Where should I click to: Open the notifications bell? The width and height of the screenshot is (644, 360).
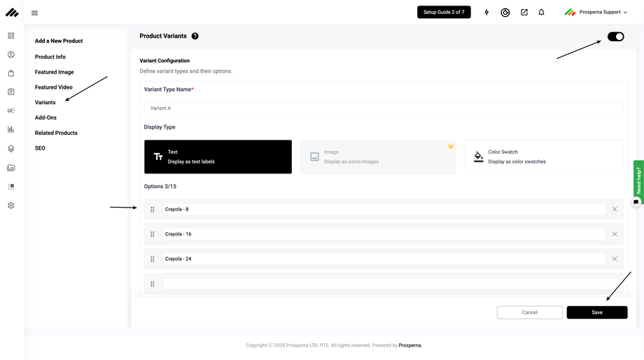coord(541,13)
